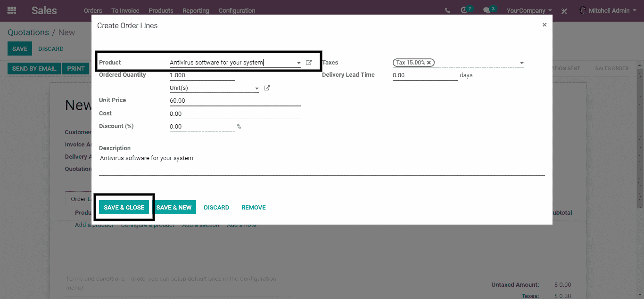Click the Remove button in dialog

[254, 208]
